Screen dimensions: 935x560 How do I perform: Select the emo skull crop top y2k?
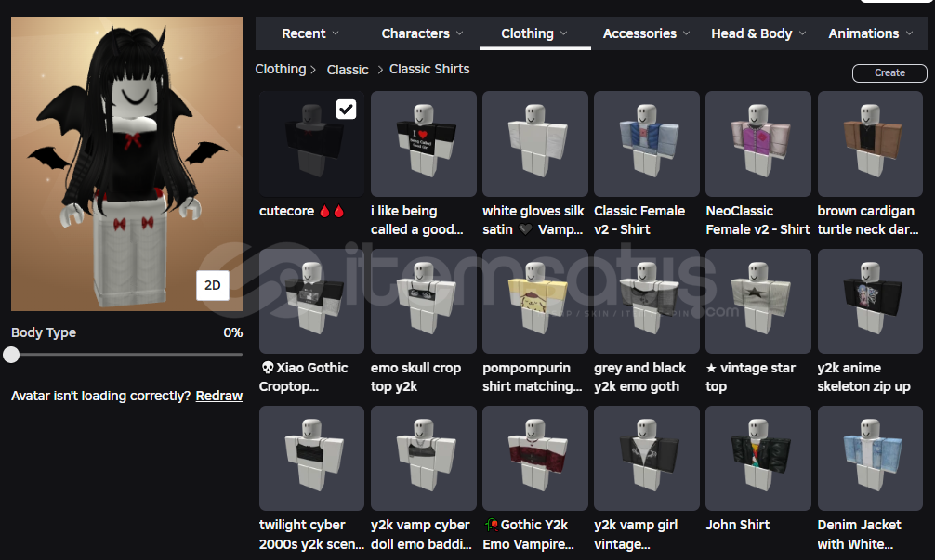[x=424, y=302]
